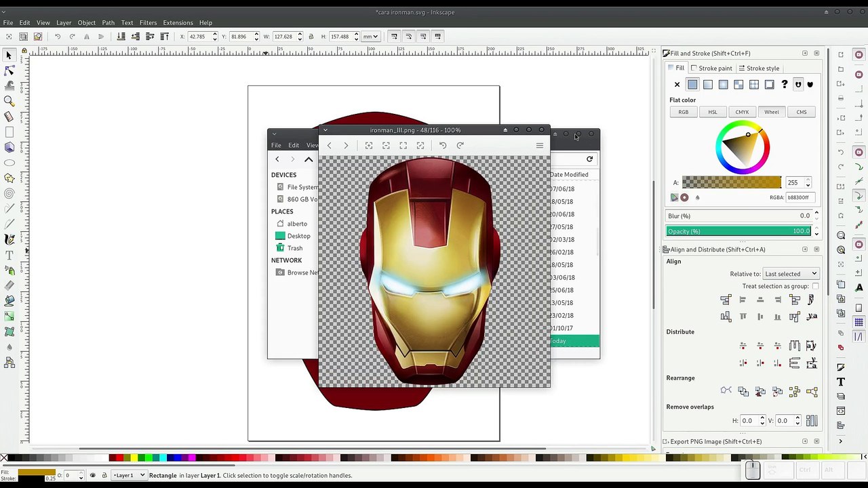Open Relative to Last selected dropdown
This screenshot has width=868, height=488.
791,274
